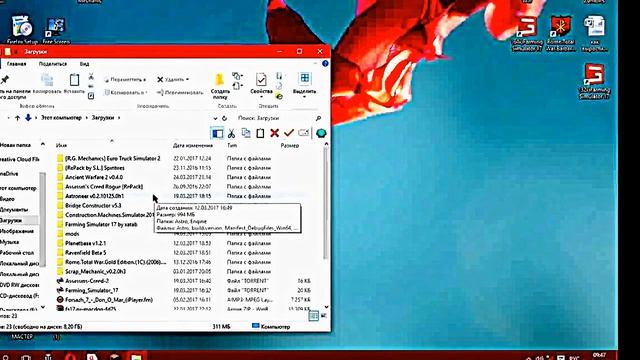
Task: Click the red checkmark toolbar icon
Action: 289,133
